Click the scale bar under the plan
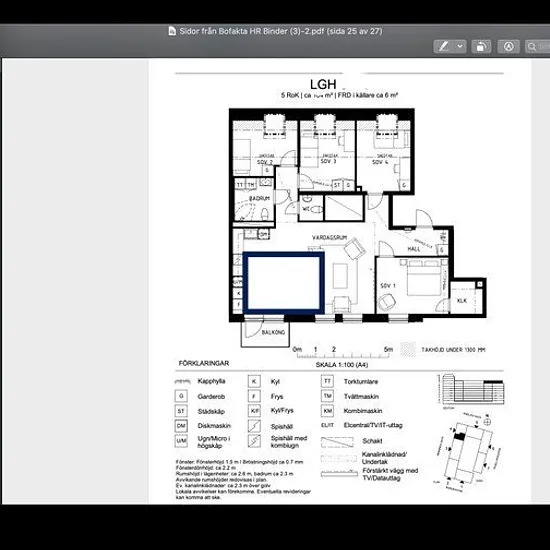550x550 pixels. click(x=343, y=353)
